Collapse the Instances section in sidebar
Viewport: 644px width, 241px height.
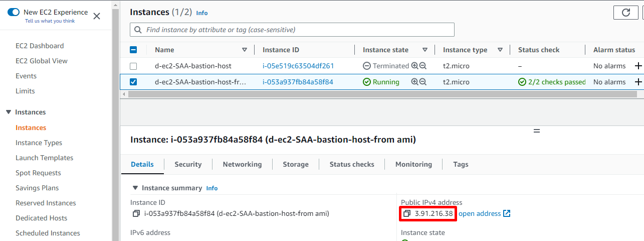coord(9,112)
